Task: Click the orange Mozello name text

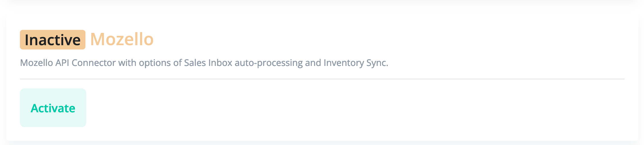Action: point(122,39)
